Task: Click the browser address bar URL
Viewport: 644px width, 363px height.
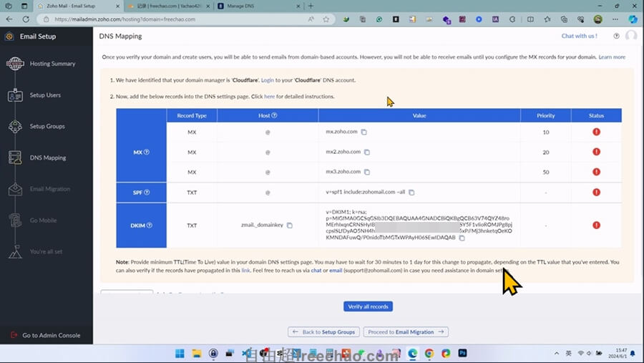Action: pos(125,19)
